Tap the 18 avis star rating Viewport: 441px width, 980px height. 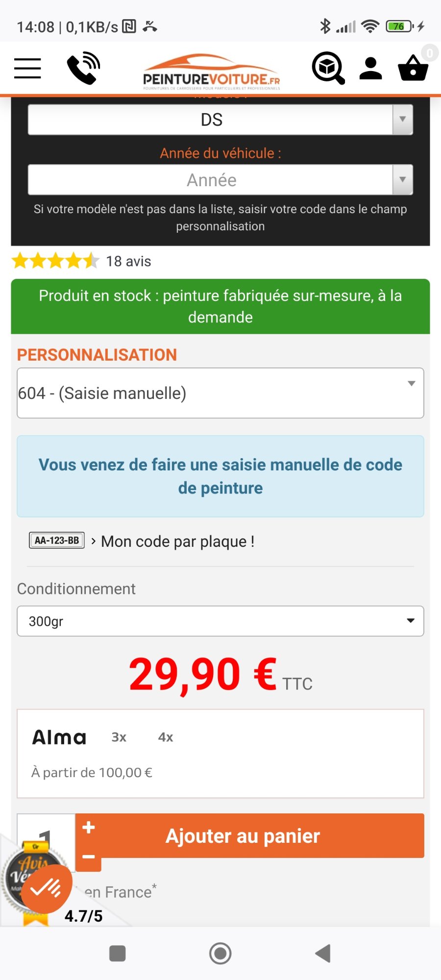click(82, 261)
